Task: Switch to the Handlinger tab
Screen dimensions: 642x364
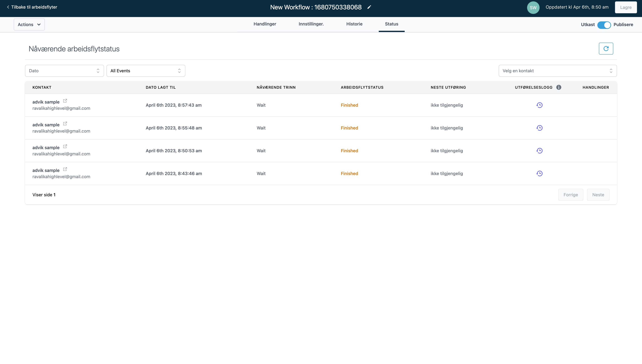Action: click(265, 24)
